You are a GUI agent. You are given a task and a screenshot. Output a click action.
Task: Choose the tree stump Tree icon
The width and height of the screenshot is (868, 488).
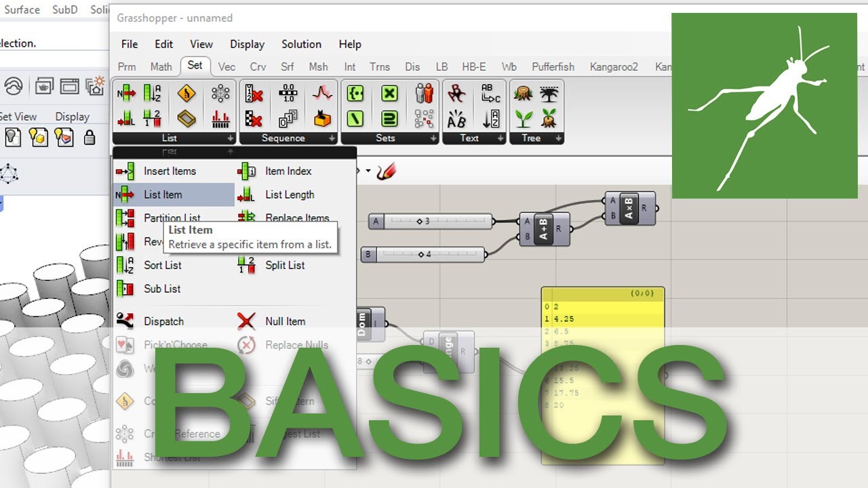524,94
